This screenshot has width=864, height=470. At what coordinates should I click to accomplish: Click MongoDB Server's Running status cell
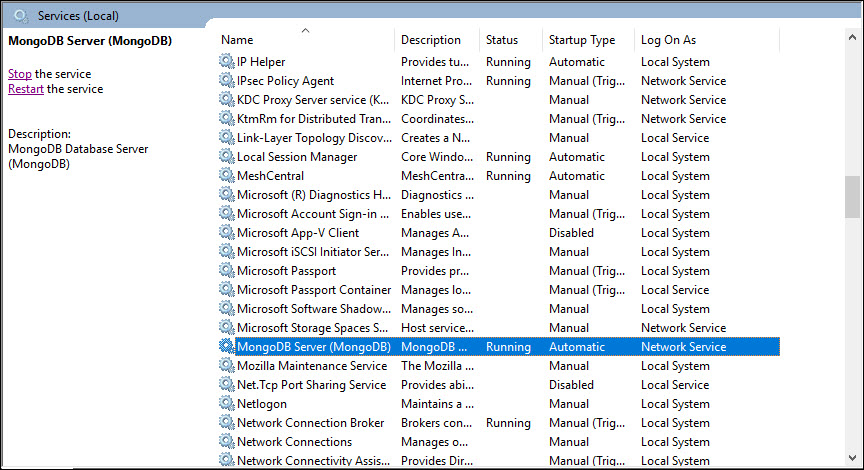point(508,347)
